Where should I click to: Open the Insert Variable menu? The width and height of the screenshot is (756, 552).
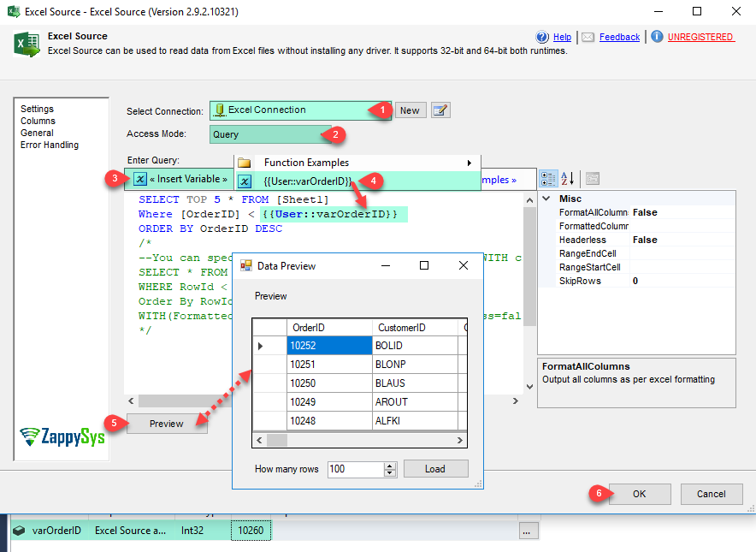point(179,179)
